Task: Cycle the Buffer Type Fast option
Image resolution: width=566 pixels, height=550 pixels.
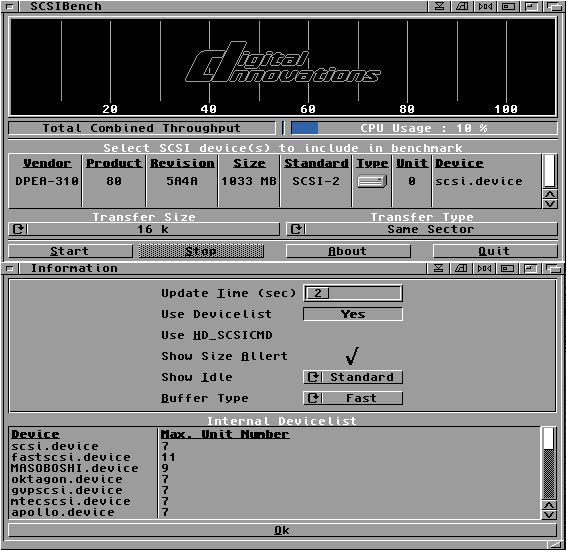Action: (353, 398)
